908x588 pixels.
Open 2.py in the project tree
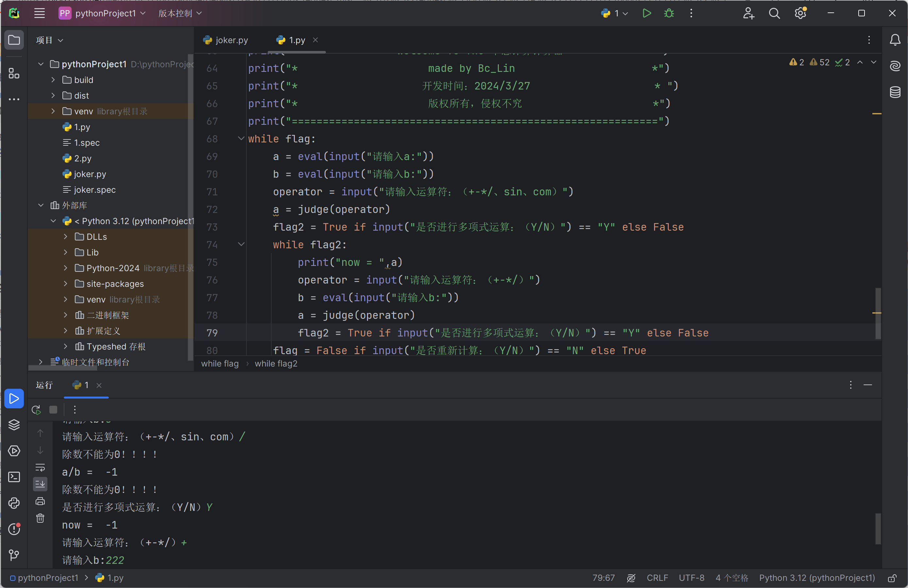point(82,158)
